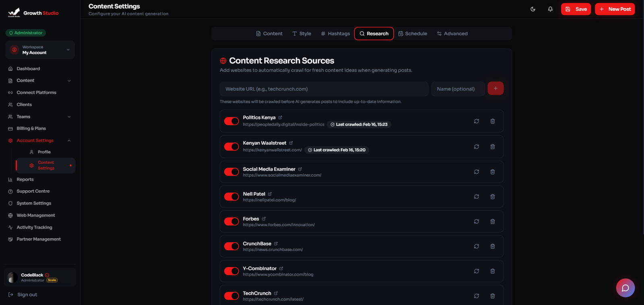Open the CodeBlack user profile card
This screenshot has height=305, width=644.
(40, 277)
